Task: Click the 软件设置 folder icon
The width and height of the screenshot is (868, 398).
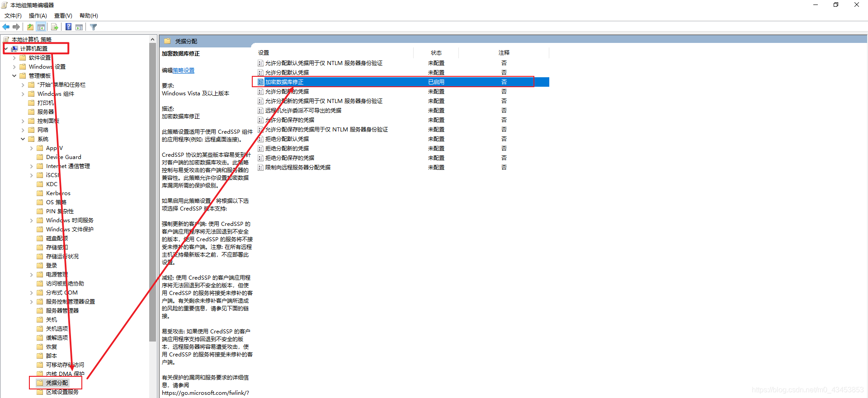Action: tap(23, 58)
